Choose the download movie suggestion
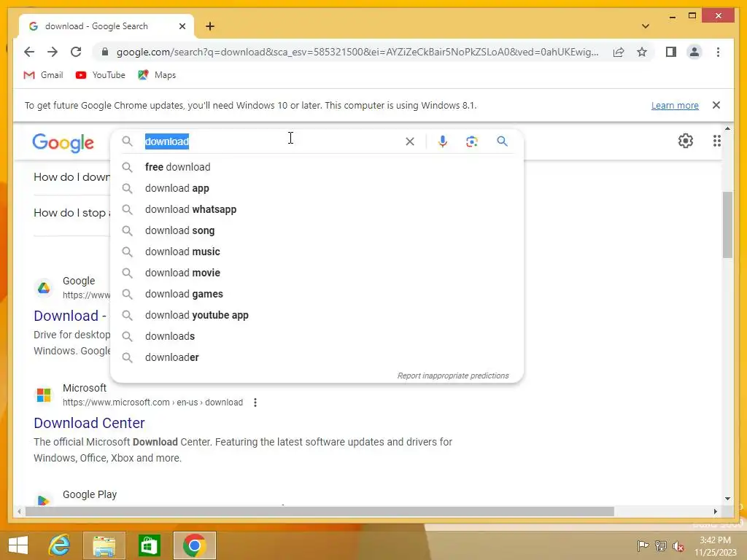747x560 pixels. (317, 273)
